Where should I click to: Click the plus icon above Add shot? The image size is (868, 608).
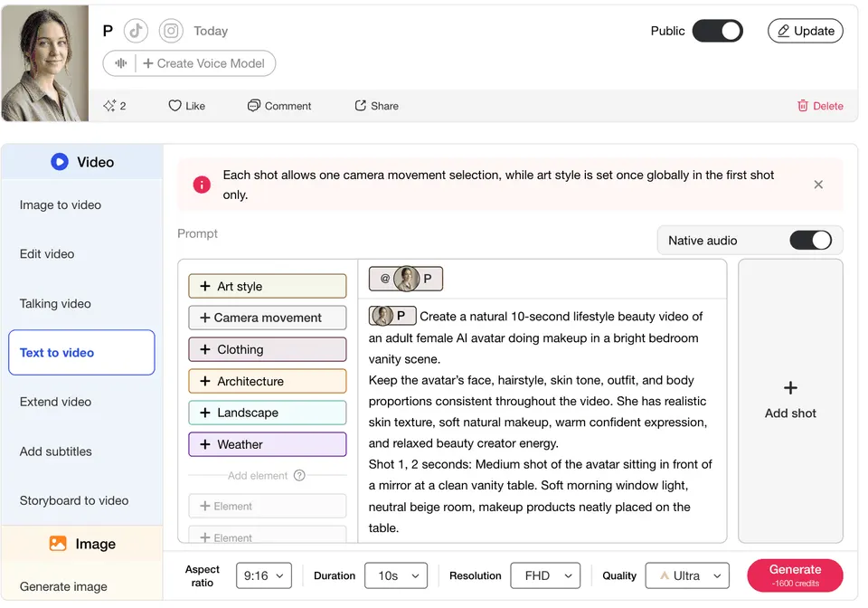(790, 387)
